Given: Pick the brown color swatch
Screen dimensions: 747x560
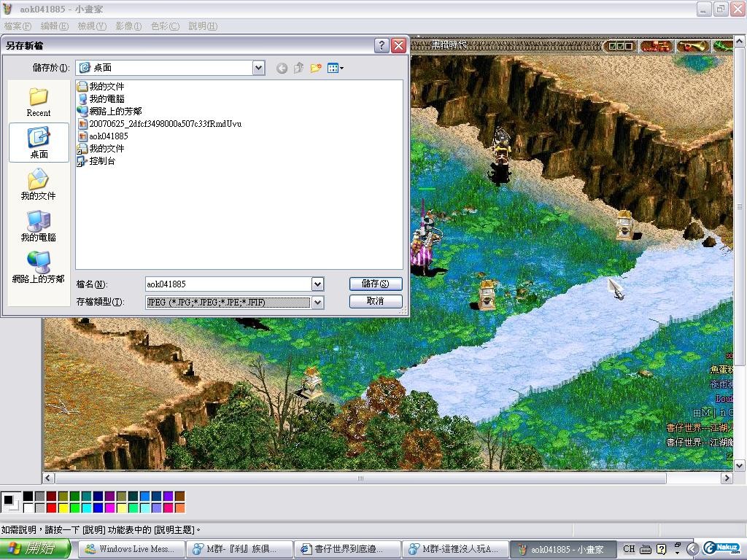Looking at the screenshot, I should tap(179, 496).
